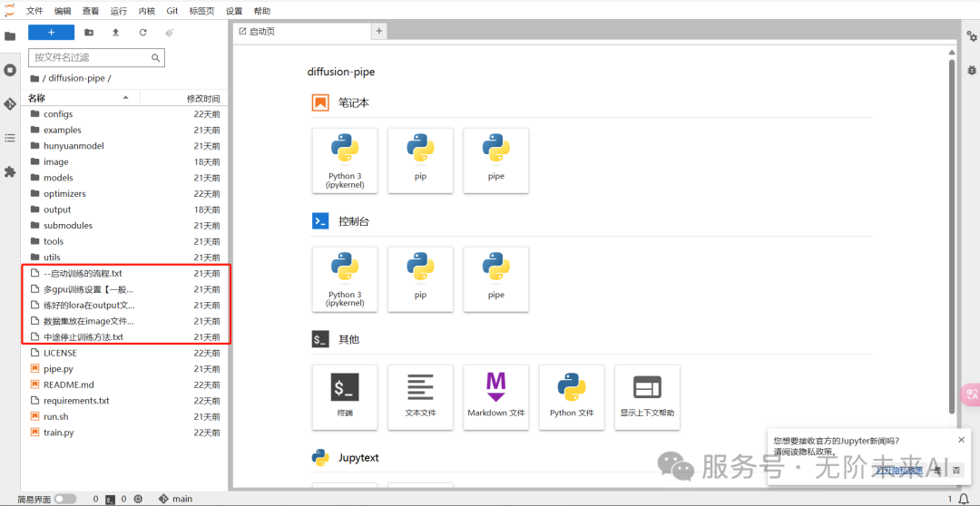
Task: Click diffusion-pipe in breadcrumb path
Action: 76,78
